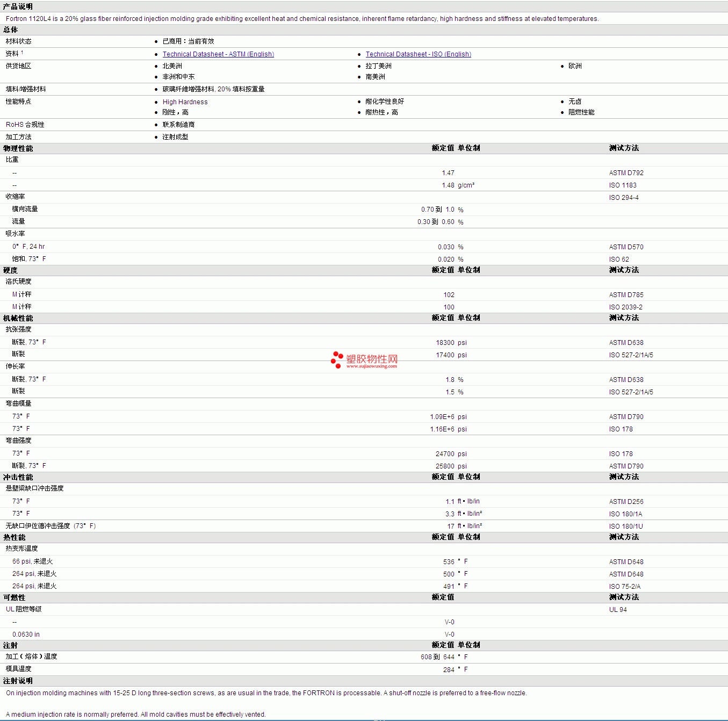This screenshot has width=728, height=721.
Task: Click the ASTM D785 test method
Action: click(626, 295)
